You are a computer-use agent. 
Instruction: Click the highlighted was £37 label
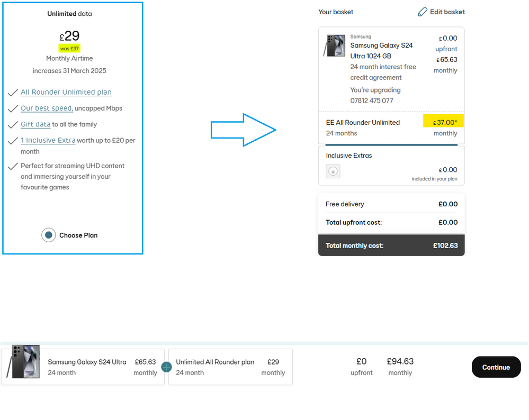pyautogui.click(x=69, y=49)
